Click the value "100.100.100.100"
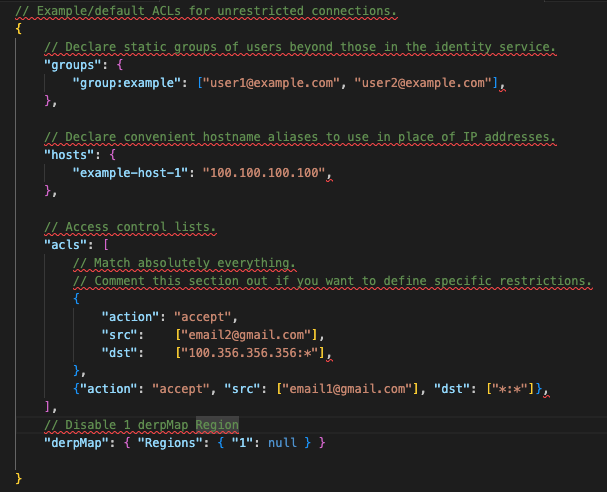607x492 pixels. 264,173
